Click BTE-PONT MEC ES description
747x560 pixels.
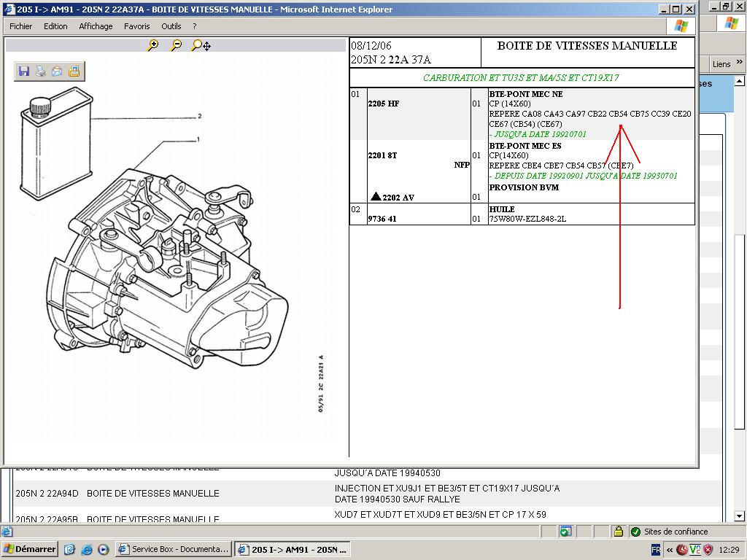tap(525, 146)
